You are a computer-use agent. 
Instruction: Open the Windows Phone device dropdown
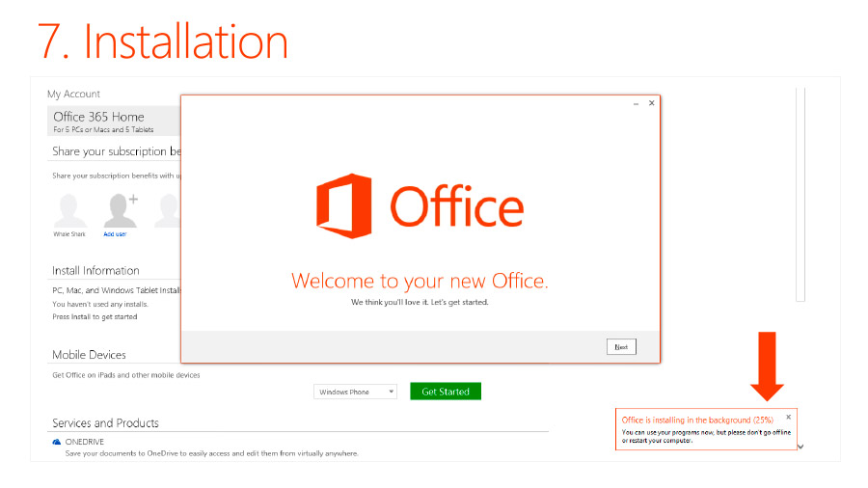tap(355, 392)
